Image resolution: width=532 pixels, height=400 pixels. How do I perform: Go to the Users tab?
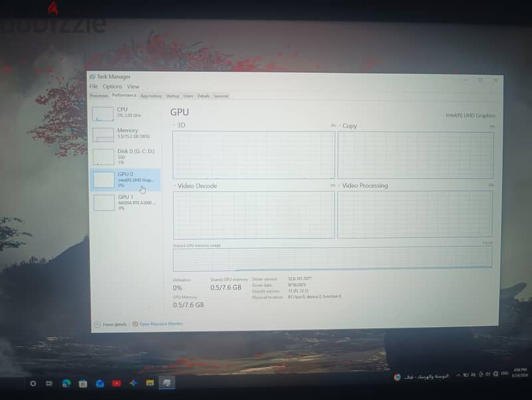pos(188,96)
